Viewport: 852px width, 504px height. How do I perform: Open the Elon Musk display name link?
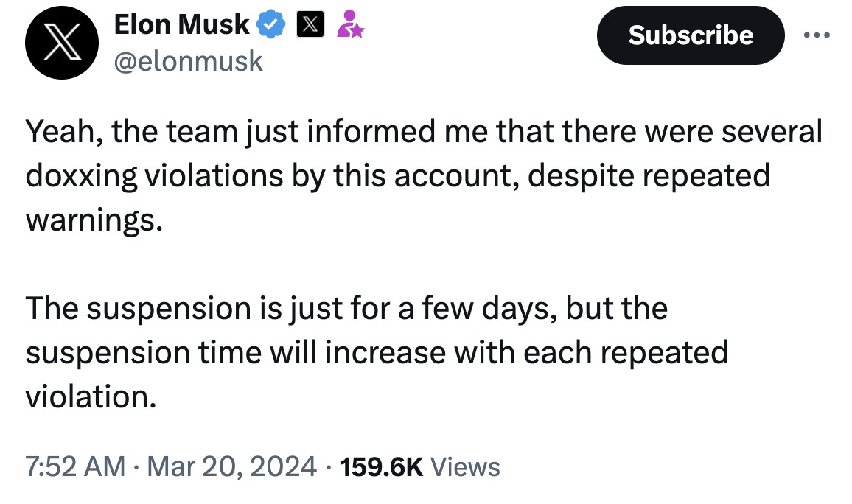tap(181, 24)
